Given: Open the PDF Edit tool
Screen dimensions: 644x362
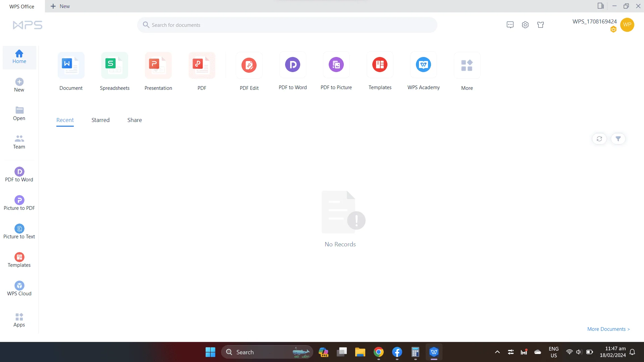Looking at the screenshot, I should pyautogui.click(x=249, y=65).
